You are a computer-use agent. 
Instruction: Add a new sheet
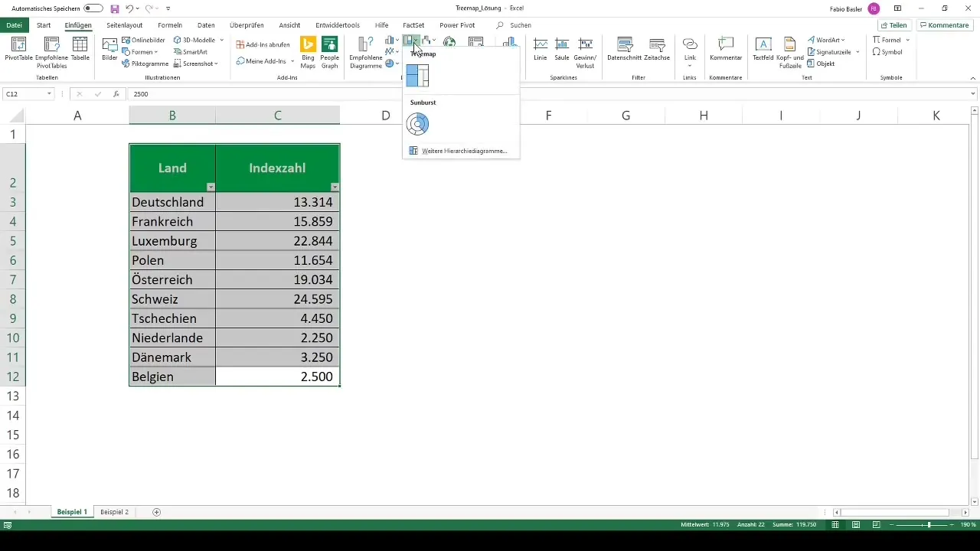[x=157, y=511]
